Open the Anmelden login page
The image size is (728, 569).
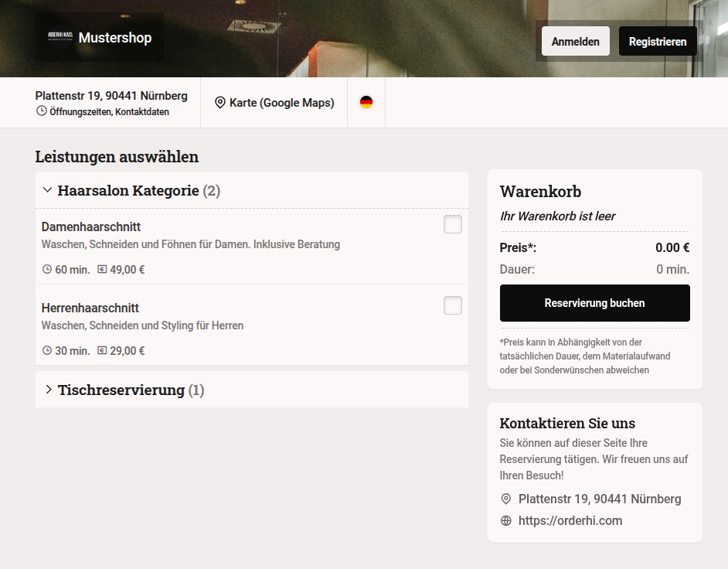pos(575,40)
